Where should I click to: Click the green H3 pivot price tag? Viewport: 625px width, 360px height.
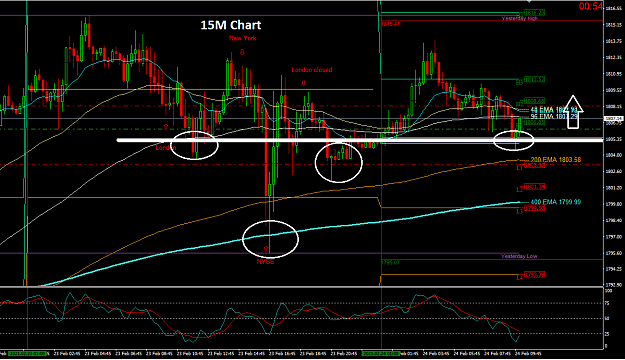[x=534, y=79]
